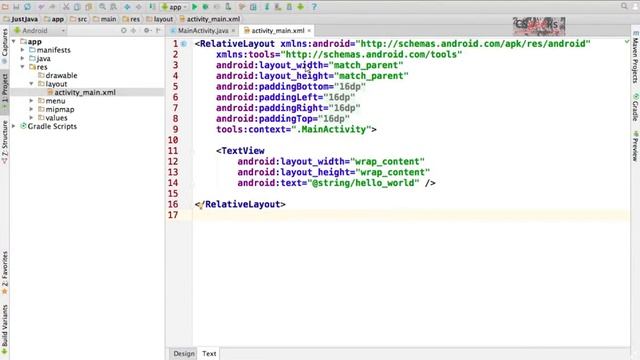Image resolution: width=640 pixels, height=360 pixels.
Task: Close the activity_main.xml tab
Action: [309, 31]
